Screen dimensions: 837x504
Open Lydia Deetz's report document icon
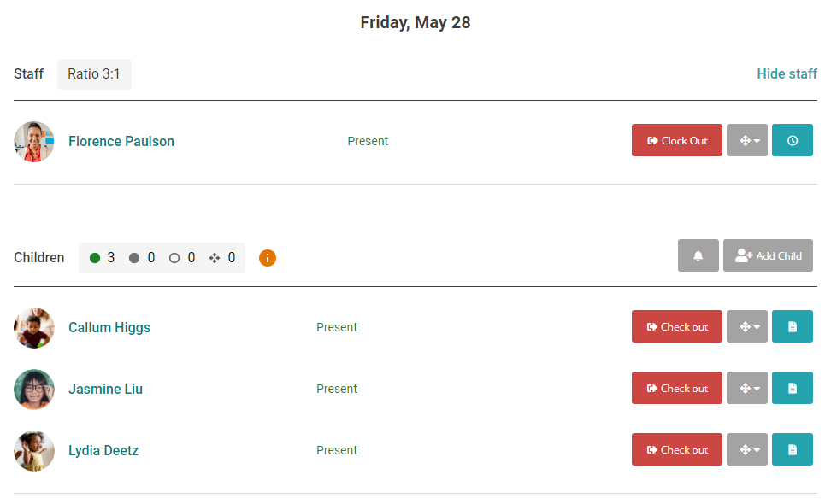pos(793,449)
